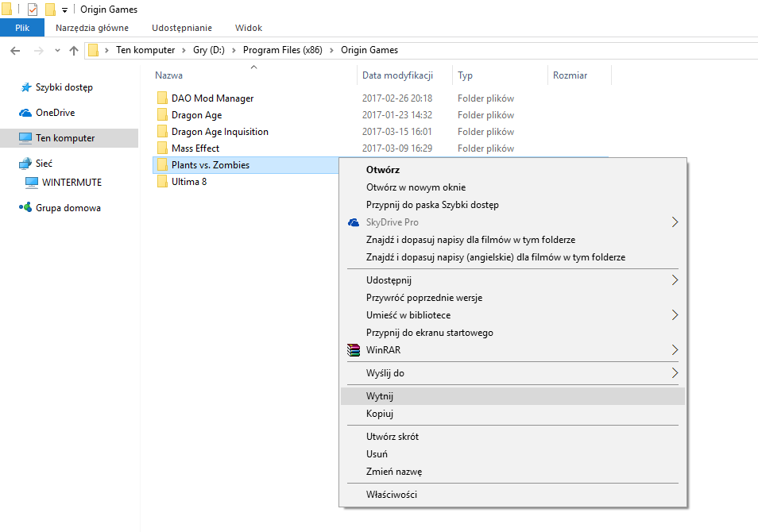The height and width of the screenshot is (532, 758).
Task: Select Grupa domowa in navigation pane
Action: coord(68,208)
